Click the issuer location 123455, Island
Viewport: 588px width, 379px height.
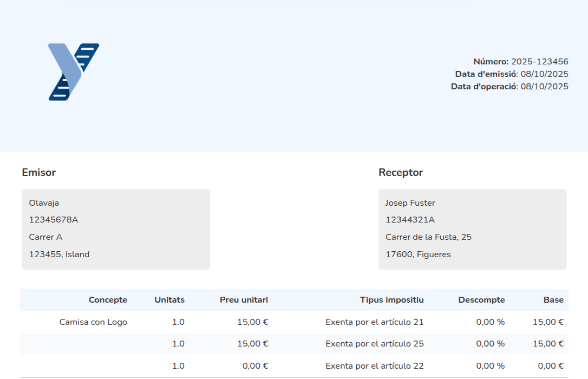pos(59,254)
